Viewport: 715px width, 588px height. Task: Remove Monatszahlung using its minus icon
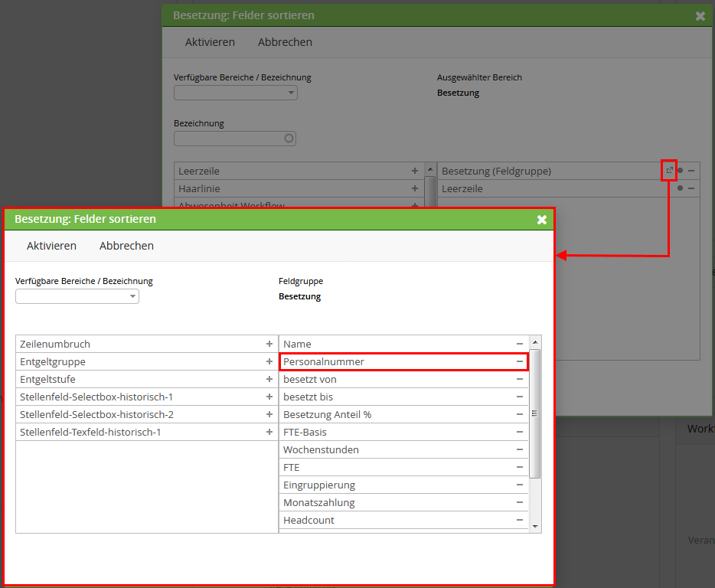pos(519,502)
